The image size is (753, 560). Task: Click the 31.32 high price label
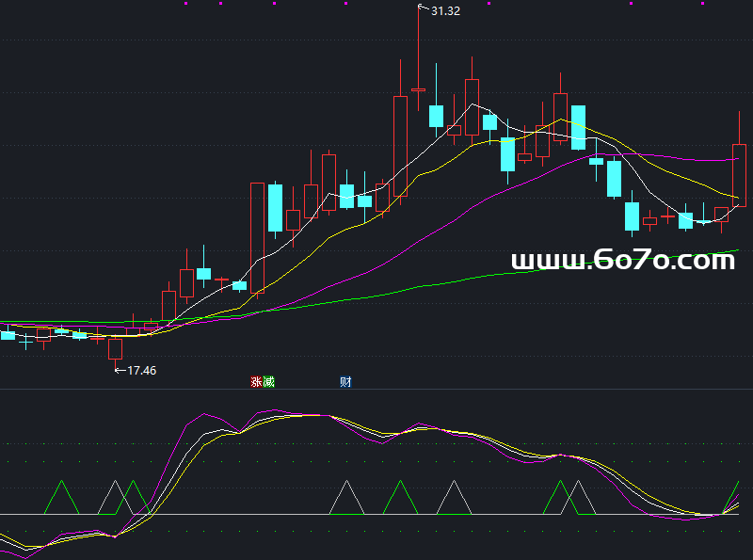pos(446,11)
